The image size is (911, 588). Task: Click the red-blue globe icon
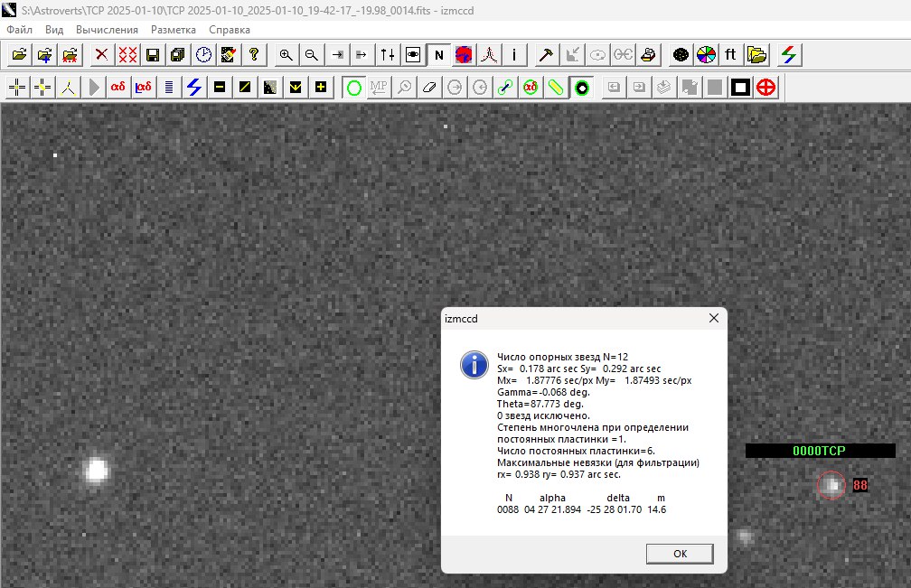point(464,55)
